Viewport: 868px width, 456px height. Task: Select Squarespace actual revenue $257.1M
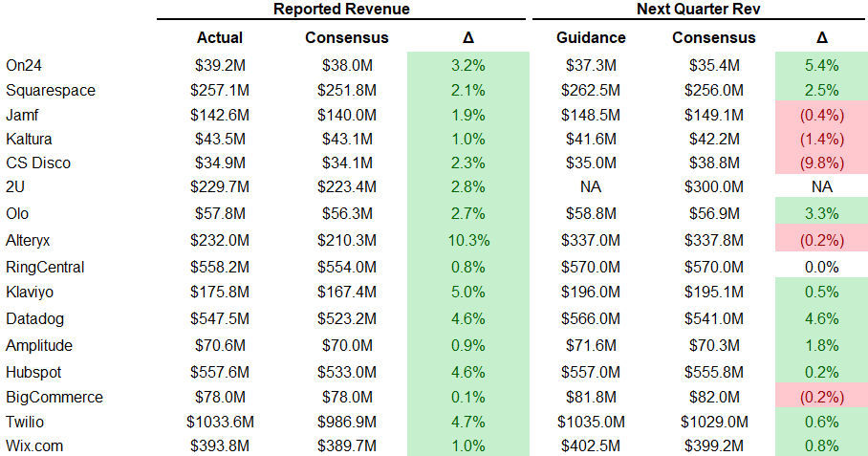220,90
